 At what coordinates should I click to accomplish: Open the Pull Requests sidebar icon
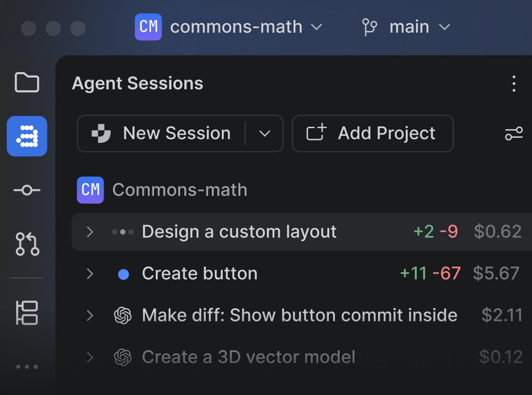27,244
